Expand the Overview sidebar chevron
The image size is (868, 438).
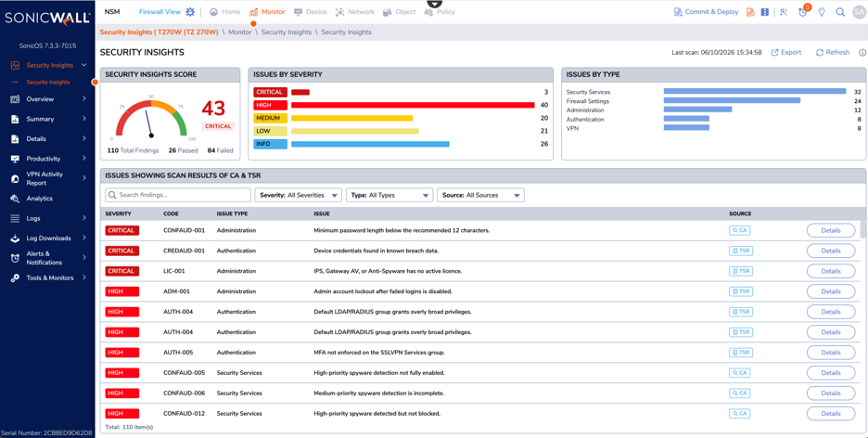84,99
